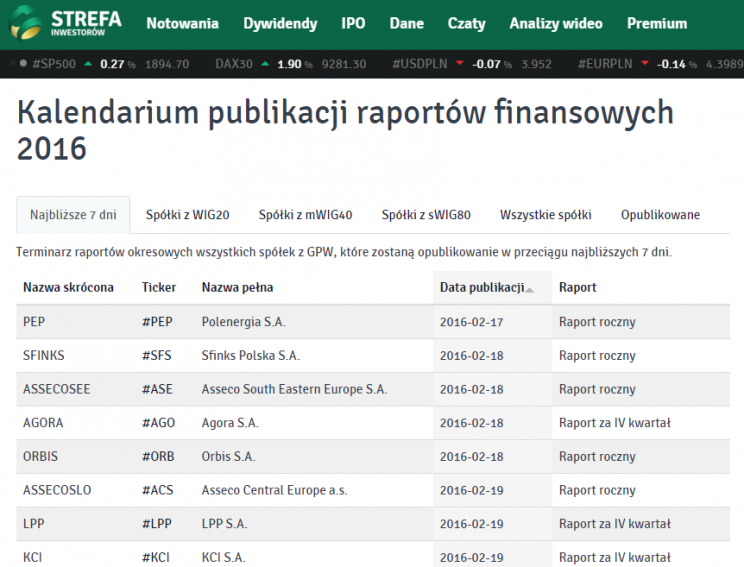Click the #KCI ticker link

coord(156,558)
